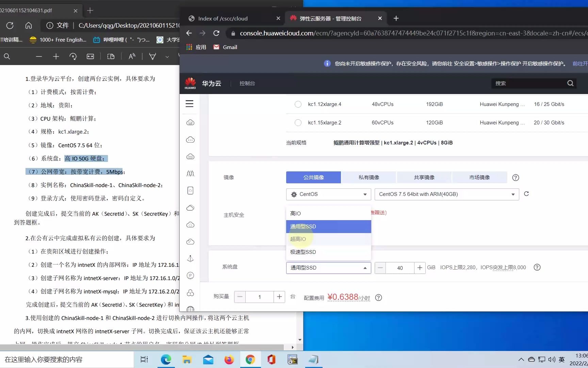The width and height of the screenshot is (588, 368).
Task: Click the third cloud sidebar icon
Action: (x=191, y=156)
